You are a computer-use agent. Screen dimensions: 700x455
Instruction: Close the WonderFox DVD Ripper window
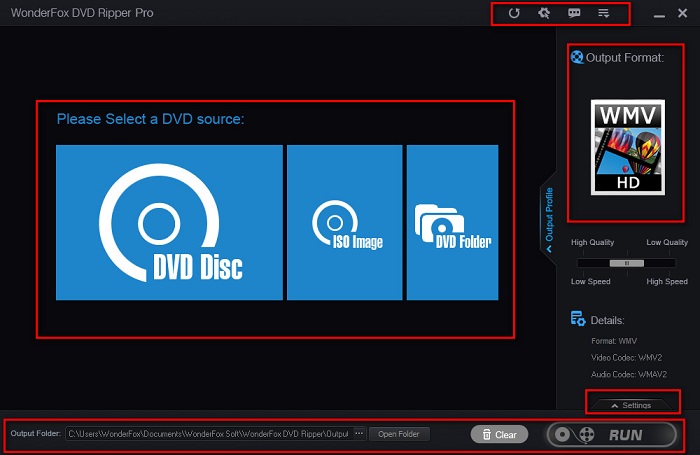682,13
